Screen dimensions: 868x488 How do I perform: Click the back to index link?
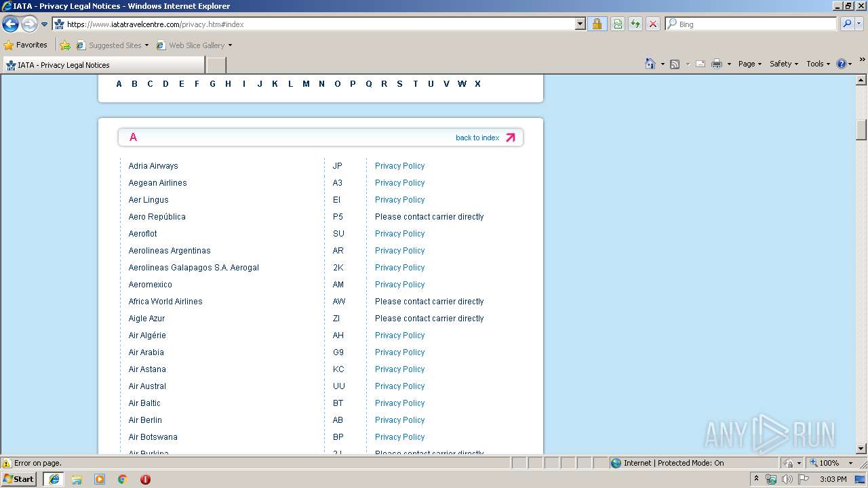477,138
